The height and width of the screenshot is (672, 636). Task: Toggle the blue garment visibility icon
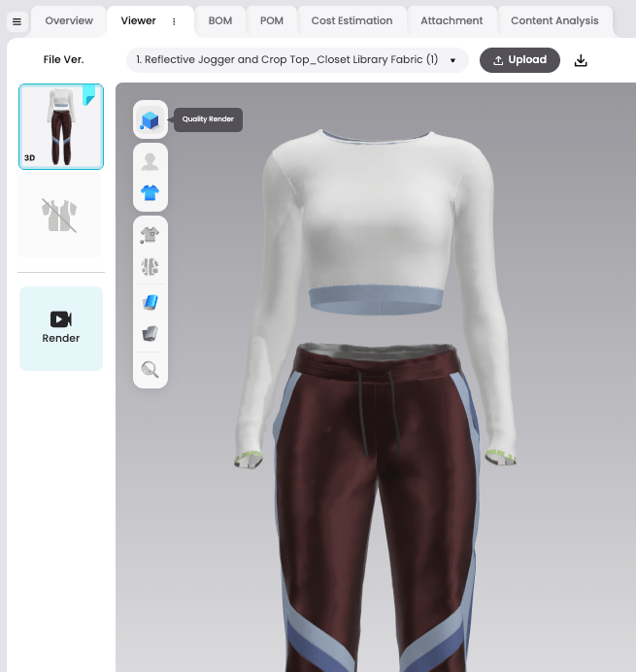[x=150, y=193]
